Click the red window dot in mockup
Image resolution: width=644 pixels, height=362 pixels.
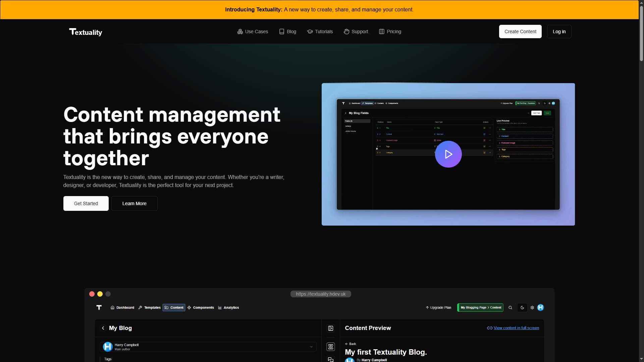click(92, 294)
